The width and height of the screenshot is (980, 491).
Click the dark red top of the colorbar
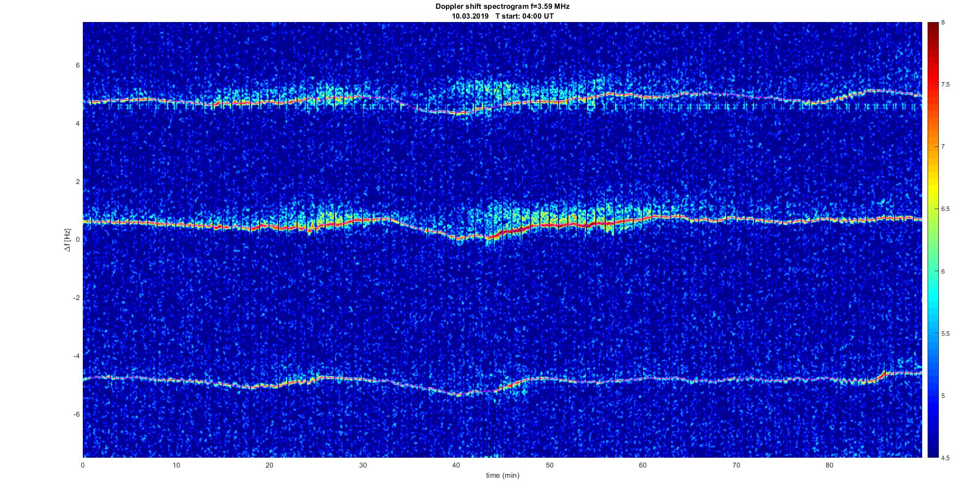click(x=932, y=29)
